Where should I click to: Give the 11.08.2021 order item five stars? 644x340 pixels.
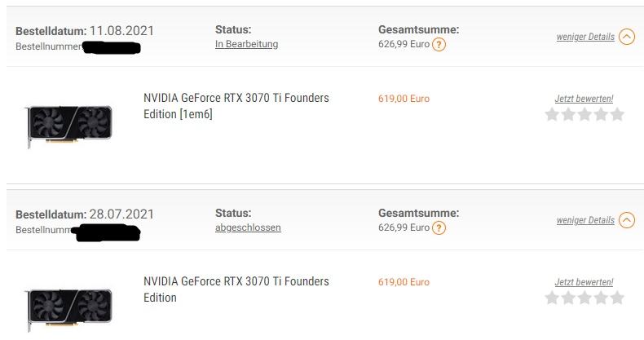[617, 115]
